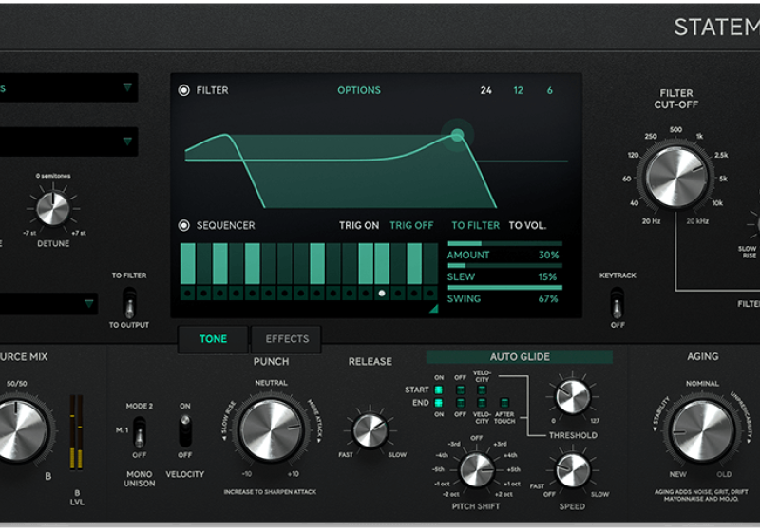Click the Punch knob
The image size is (760, 532).
click(271, 429)
